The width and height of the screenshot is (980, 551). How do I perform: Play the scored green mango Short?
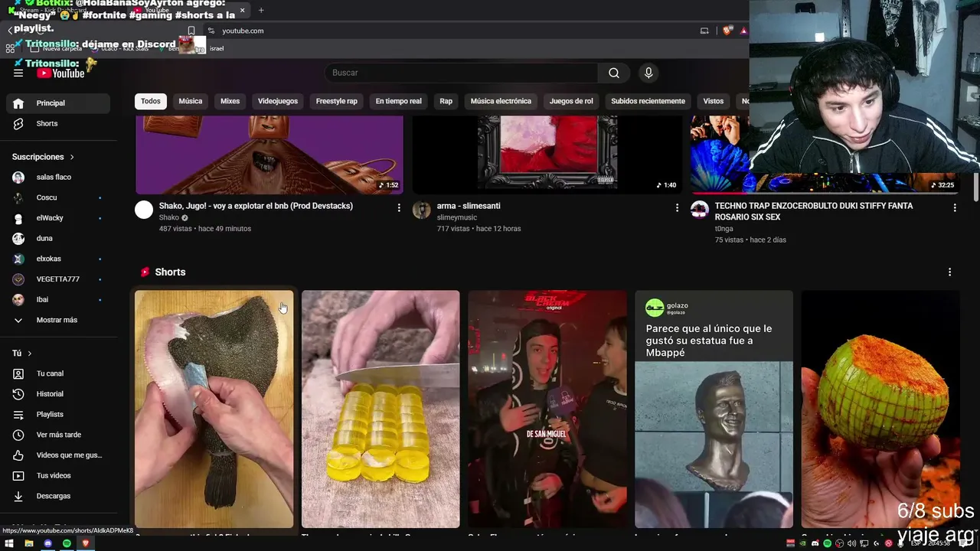tap(880, 409)
